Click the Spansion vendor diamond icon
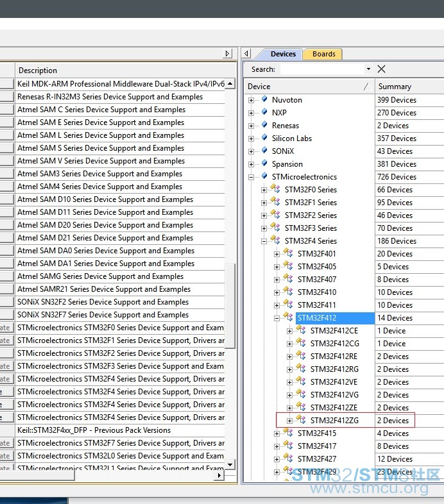Screen dimensions: 444x504 (x=264, y=164)
